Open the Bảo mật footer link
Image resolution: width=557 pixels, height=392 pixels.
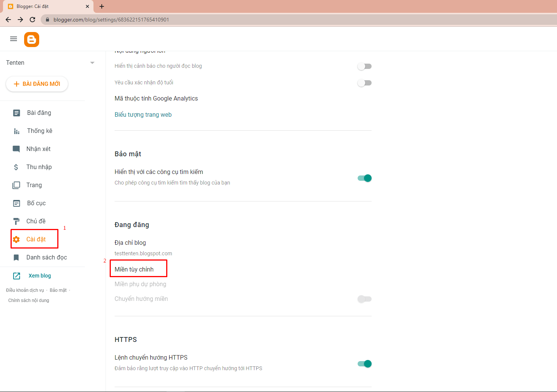coord(58,290)
